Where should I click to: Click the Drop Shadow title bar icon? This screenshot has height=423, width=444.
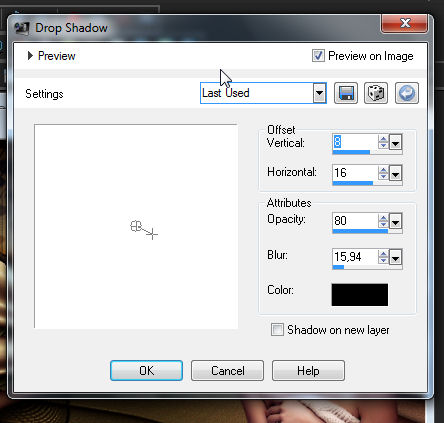[22, 28]
